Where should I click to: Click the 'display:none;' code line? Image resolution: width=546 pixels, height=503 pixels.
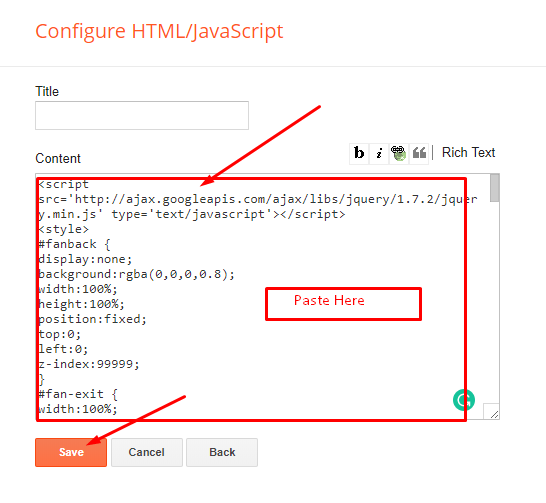pos(85,259)
